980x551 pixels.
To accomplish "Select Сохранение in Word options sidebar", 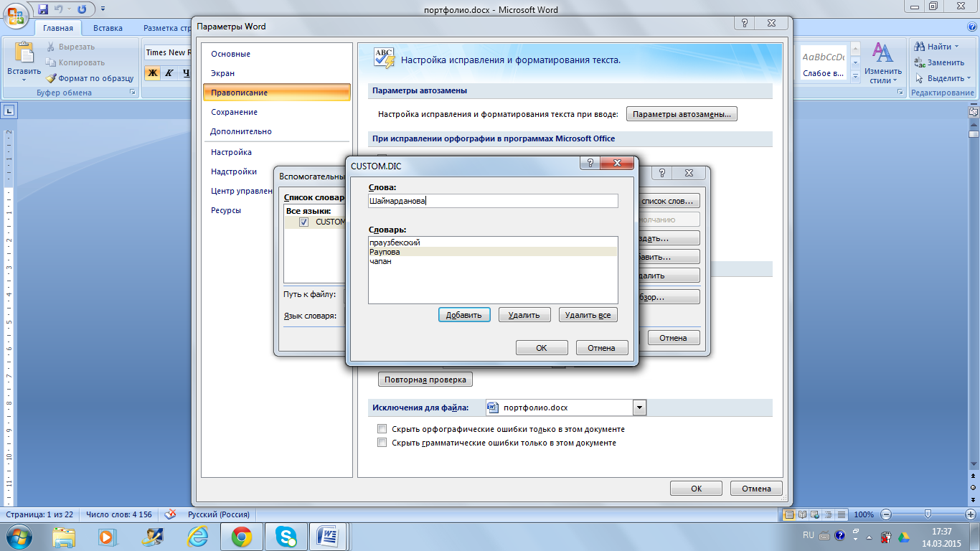I will coord(276,112).
